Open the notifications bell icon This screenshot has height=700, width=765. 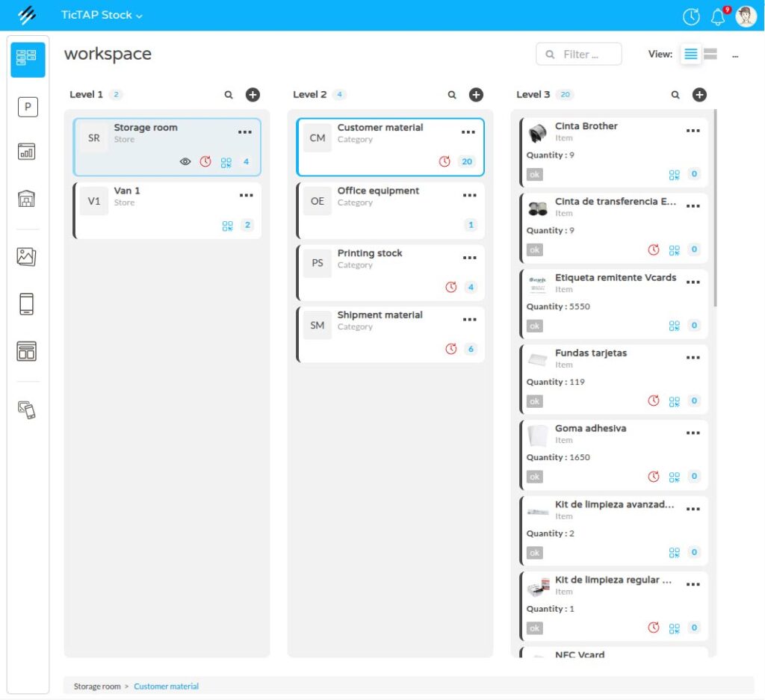point(718,16)
